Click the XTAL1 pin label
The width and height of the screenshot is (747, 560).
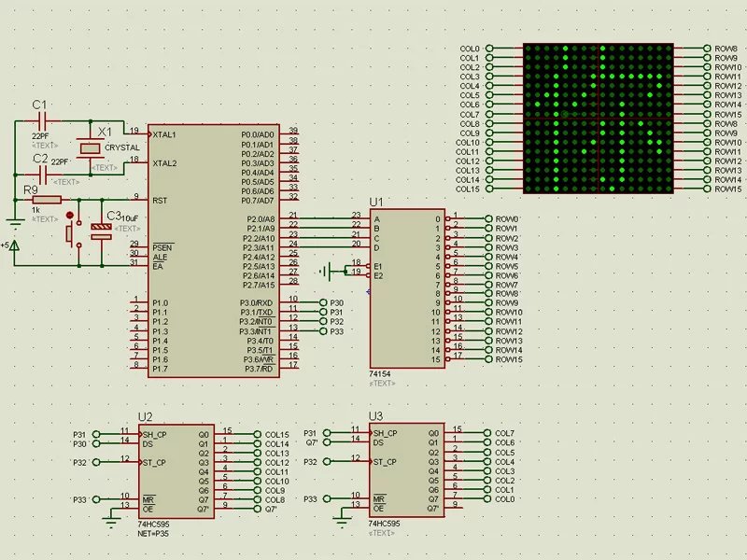(x=164, y=134)
